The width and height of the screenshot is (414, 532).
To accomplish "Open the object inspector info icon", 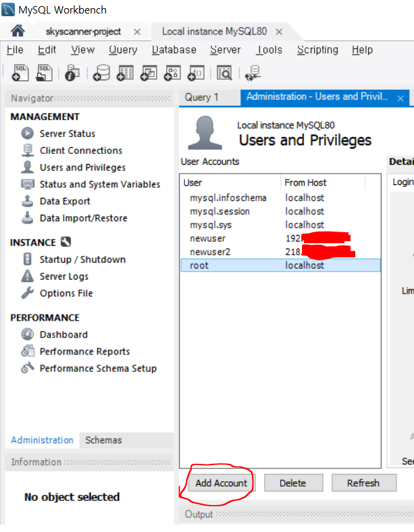I will click(72, 73).
